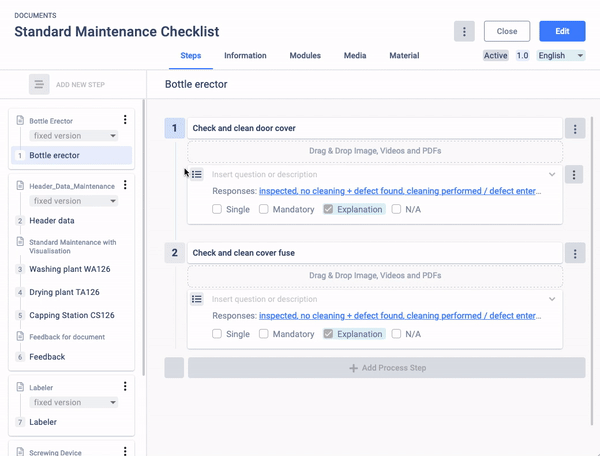Viewport: 600px width, 456px height.
Task: Click step 2 Drag & Drop media zone
Action: coord(375,276)
